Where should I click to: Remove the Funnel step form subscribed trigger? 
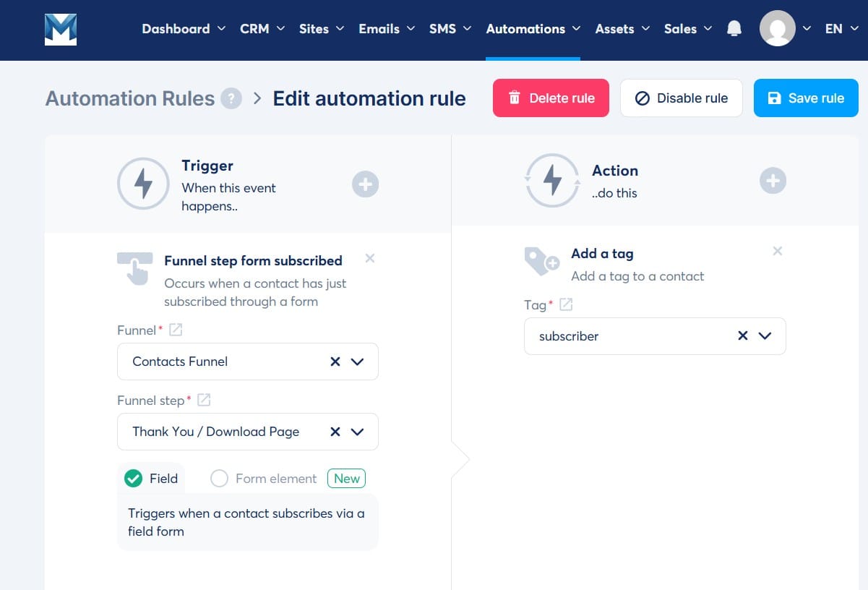(370, 258)
